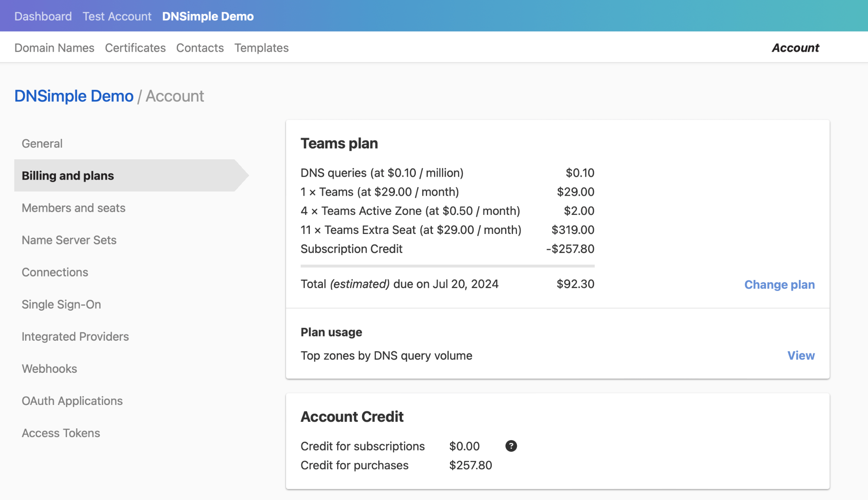Select General in the sidebar
Viewport: 868px width, 500px height.
tap(42, 144)
